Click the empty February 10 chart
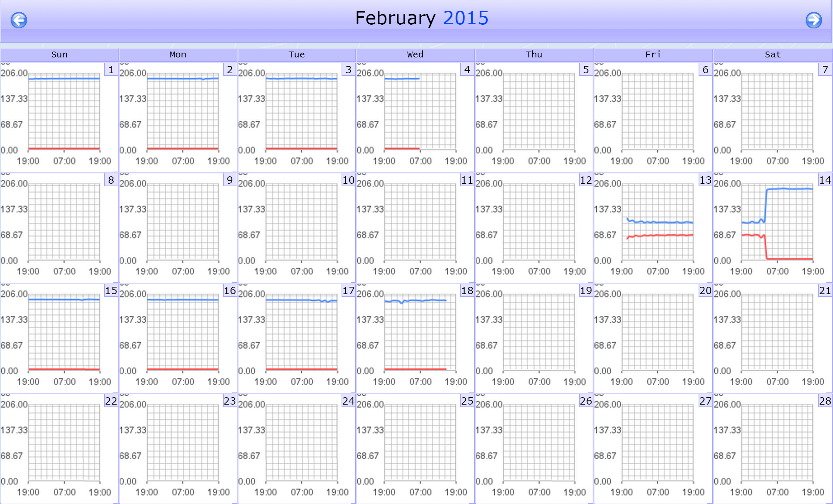833x504 pixels. click(x=297, y=227)
